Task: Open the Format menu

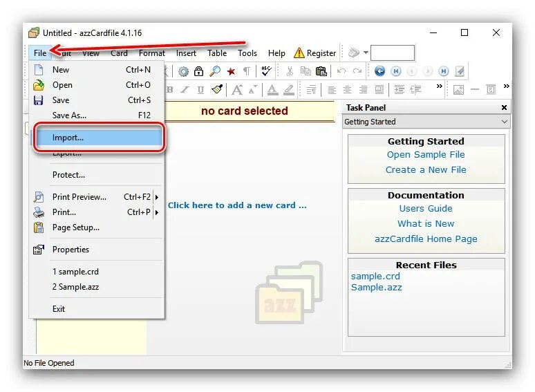Action: (152, 53)
